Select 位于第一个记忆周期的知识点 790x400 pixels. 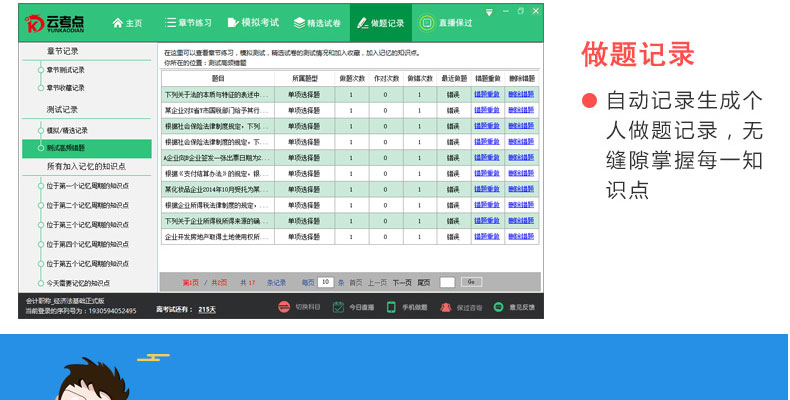tap(87, 186)
